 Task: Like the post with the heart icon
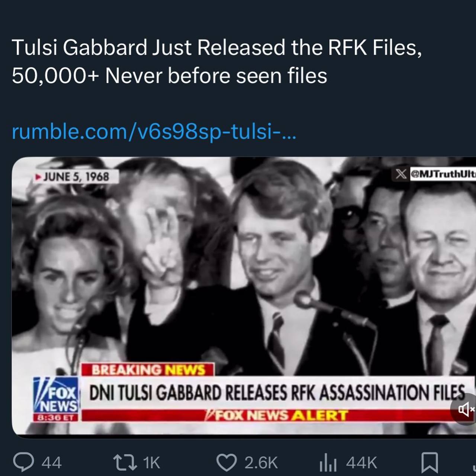226,463
